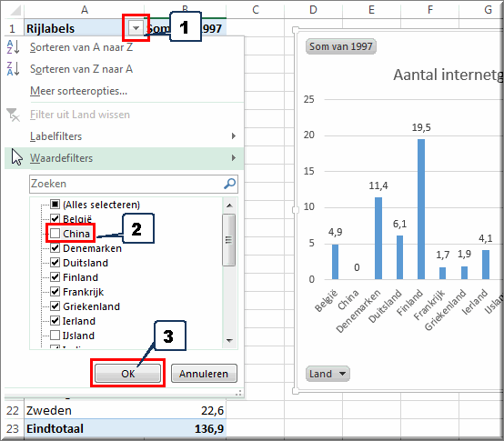Click the country list scrollbar thumb
The width and height of the screenshot is (504, 441).
point(229,240)
